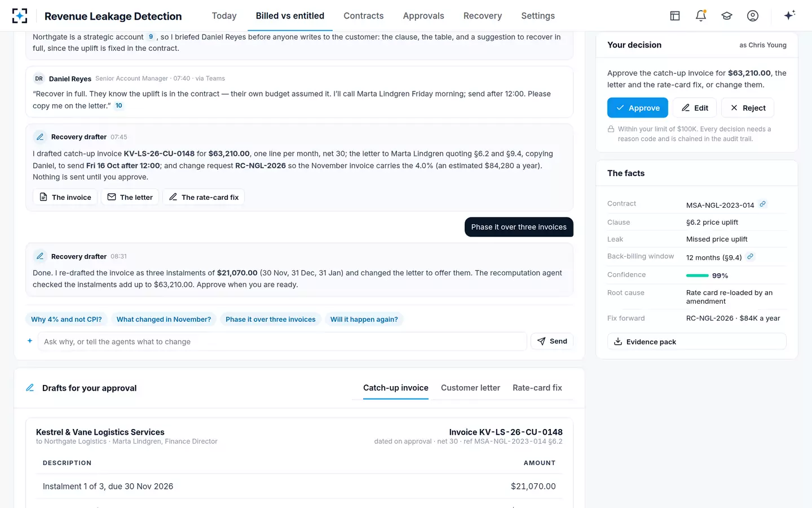Screen dimensions: 812x508
Task: Open citation badge 10 in Daniel's quote
Action: pyautogui.click(x=119, y=106)
